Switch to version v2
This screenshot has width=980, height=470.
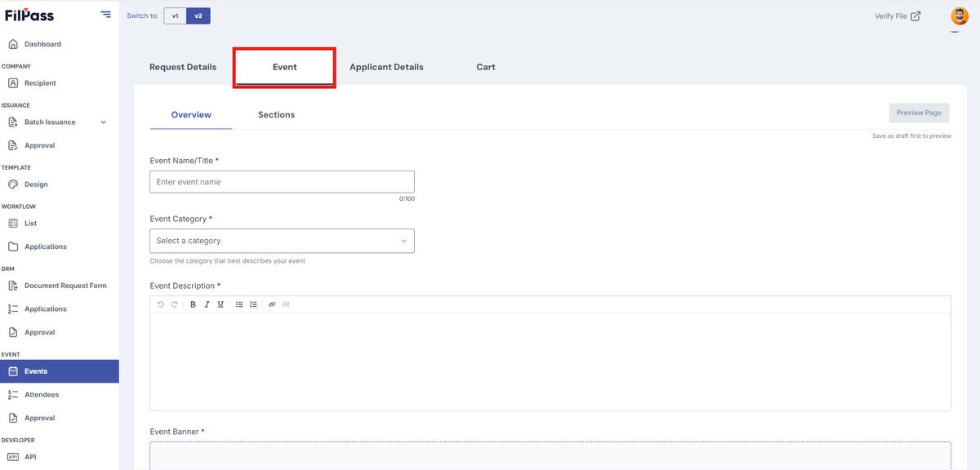click(x=198, y=16)
